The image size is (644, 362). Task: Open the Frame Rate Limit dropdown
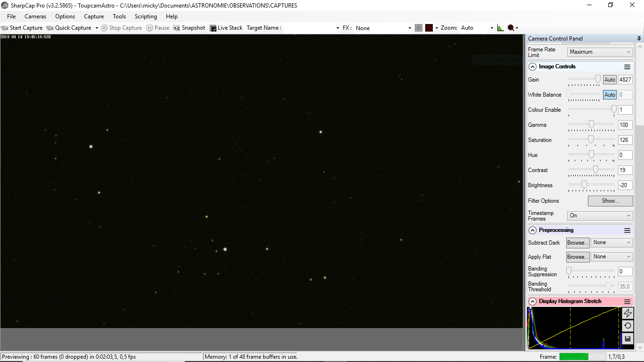(x=600, y=52)
